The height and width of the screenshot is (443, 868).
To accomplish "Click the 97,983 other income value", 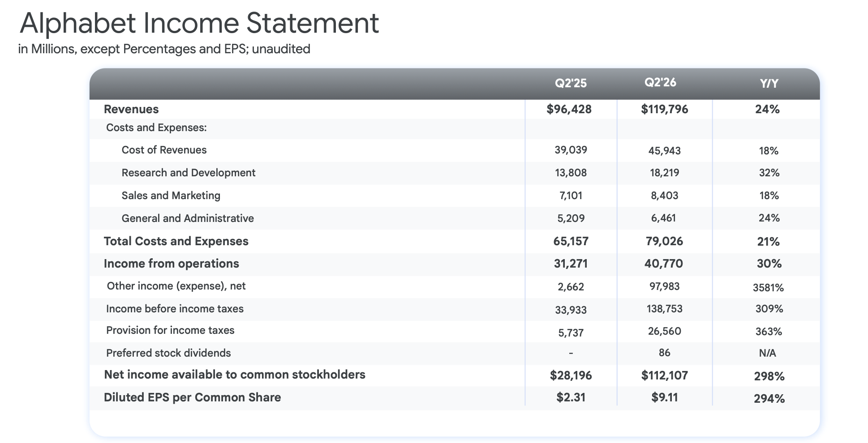I will (664, 286).
